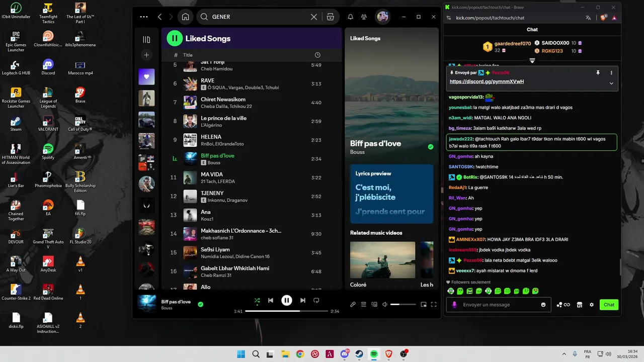This screenshot has width=644, height=362.
Task: Pause Liked Songs with the green header button
Action: click(x=174, y=38)
